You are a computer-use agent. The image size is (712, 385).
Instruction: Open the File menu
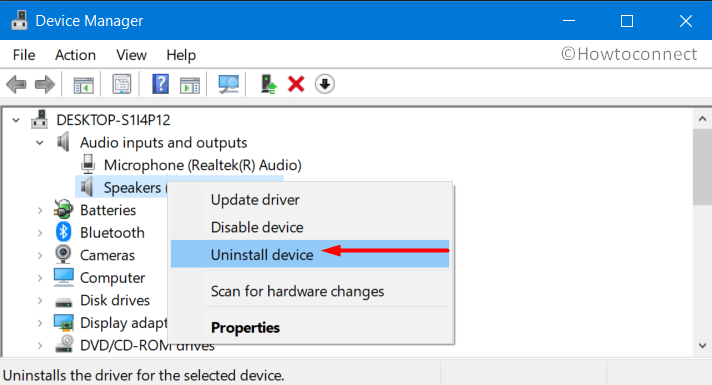[x=24, y=55]
